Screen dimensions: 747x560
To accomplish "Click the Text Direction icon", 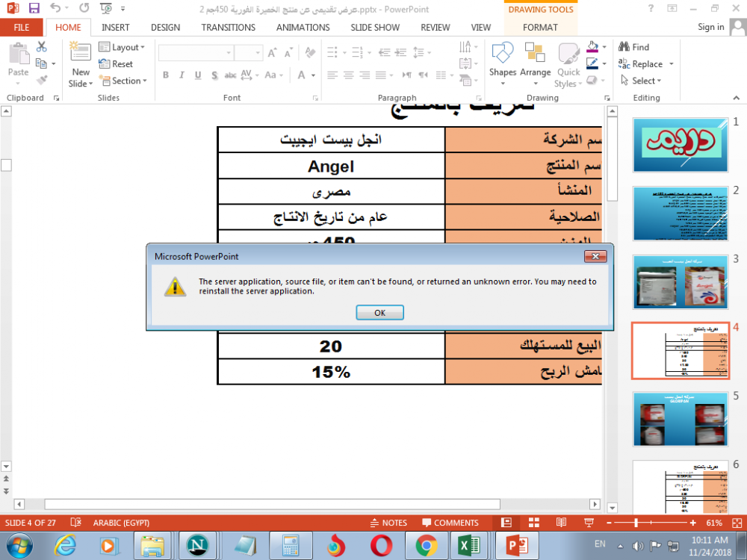I will [465, 46].
